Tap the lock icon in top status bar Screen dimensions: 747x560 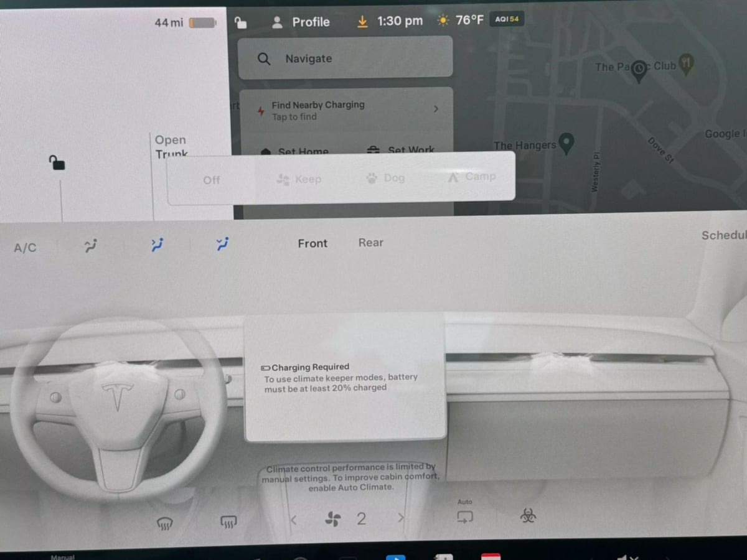[240, 22]
